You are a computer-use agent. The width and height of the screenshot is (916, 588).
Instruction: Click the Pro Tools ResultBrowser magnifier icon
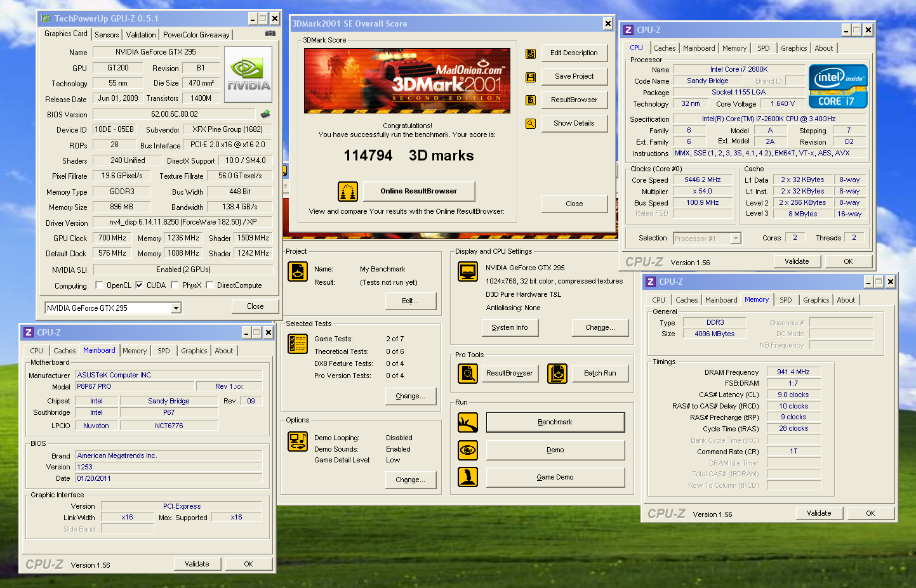click(x=468, y=374)
